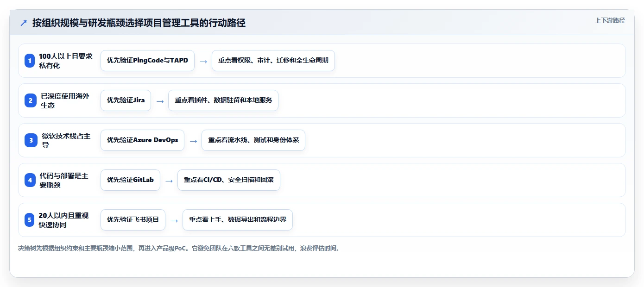Select step badge number 5
644x287 pixels.
point(30,220)
